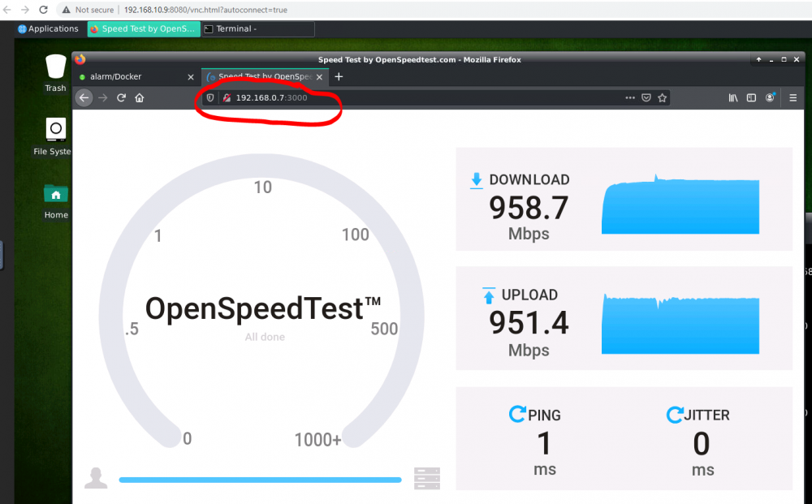Click the 100 gauge label
812x504 pixels.
[356, 235]
